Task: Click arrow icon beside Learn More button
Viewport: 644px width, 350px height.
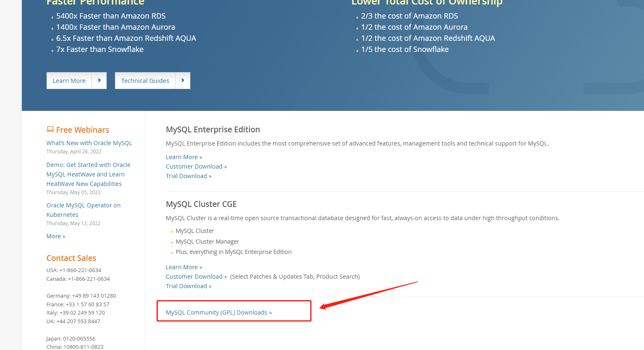Action: pyautogui.click(x=99, y=81)
